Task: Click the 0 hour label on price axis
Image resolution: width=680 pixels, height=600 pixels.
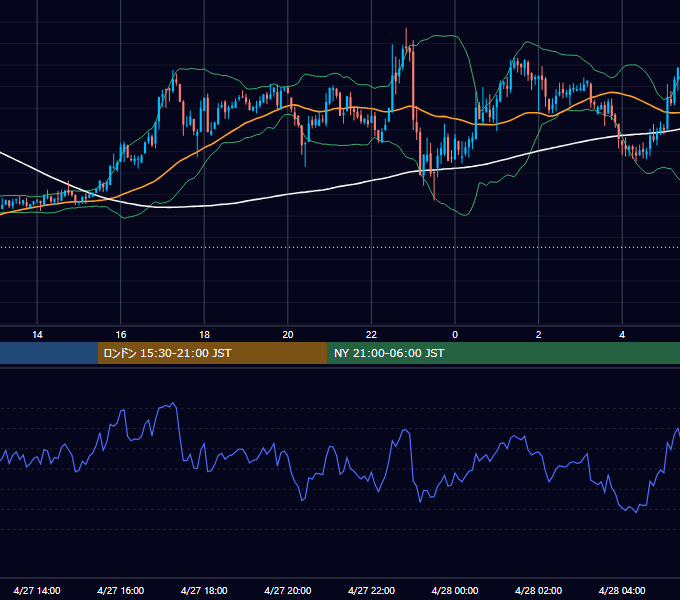Action: click(x=455, y=335)
